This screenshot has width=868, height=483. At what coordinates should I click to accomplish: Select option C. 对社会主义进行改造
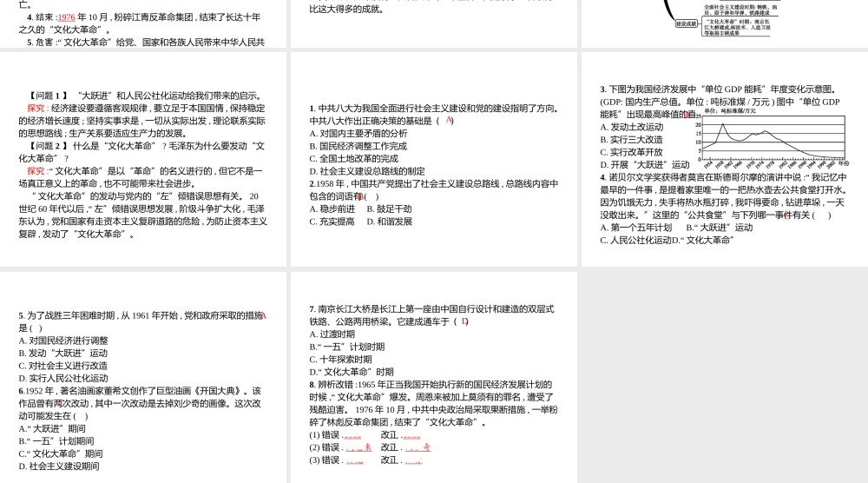[x=63, y=366]
